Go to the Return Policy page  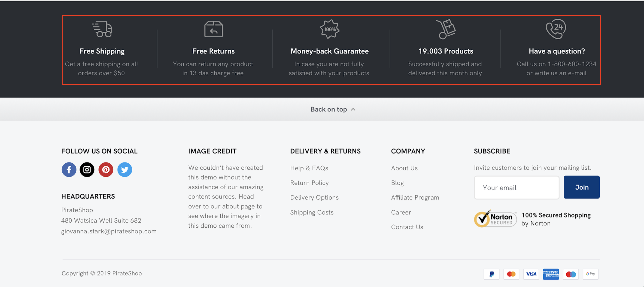point(309,183)
